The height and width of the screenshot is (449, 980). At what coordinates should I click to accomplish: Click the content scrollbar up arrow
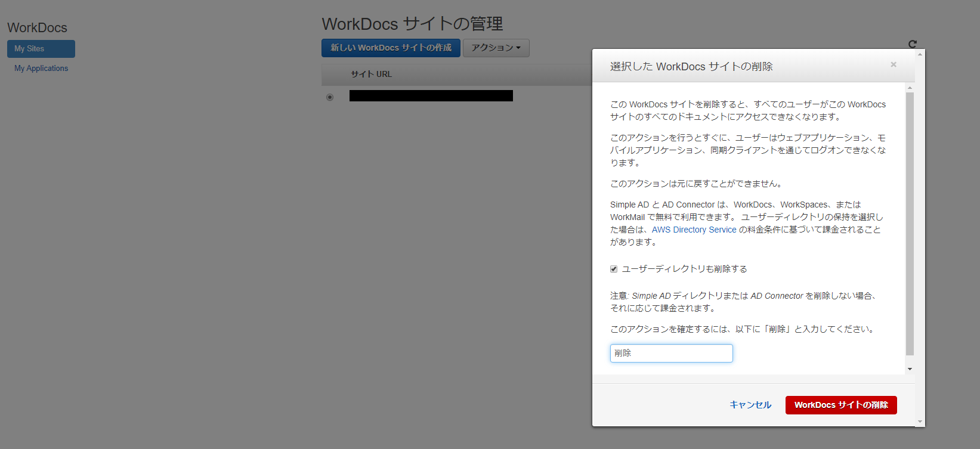(x=910, y=88)
